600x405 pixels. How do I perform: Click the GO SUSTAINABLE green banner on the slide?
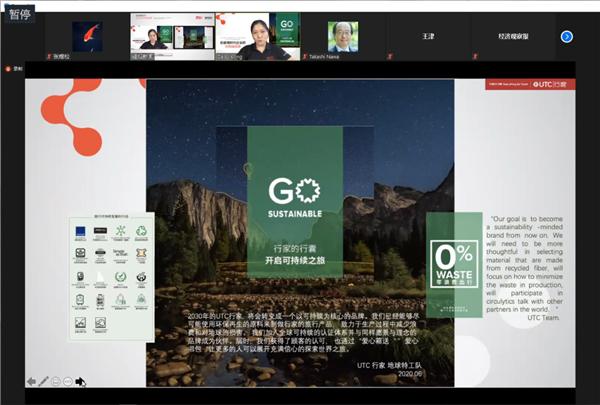[295, 202]
